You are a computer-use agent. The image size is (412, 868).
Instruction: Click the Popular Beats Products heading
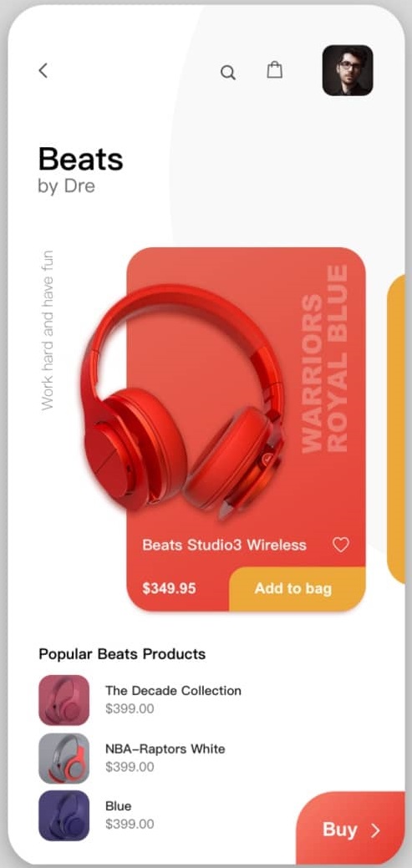122,654
